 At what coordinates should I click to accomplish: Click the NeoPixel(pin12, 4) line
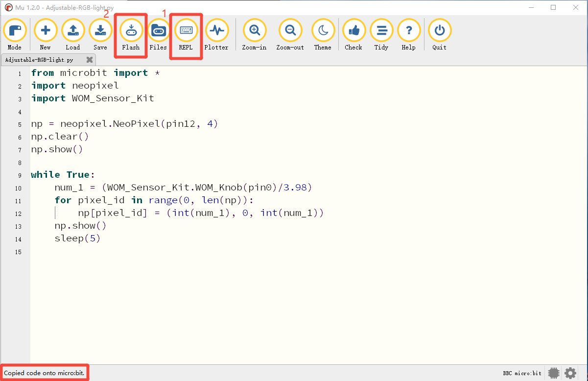click(x=124, y=124)
